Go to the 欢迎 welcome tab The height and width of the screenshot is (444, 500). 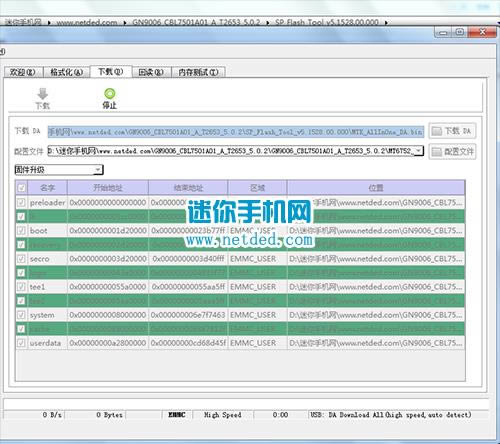[23, 72]
